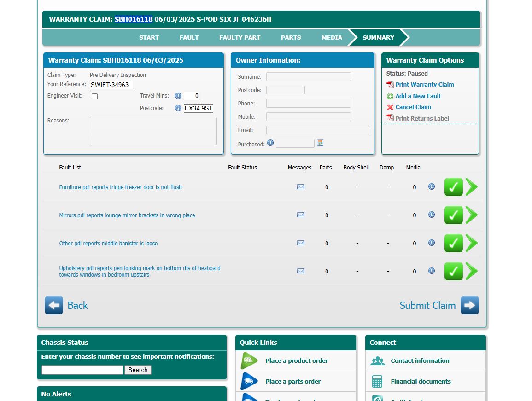Click info icon on Upholstery pen mark row

[432, 271]
